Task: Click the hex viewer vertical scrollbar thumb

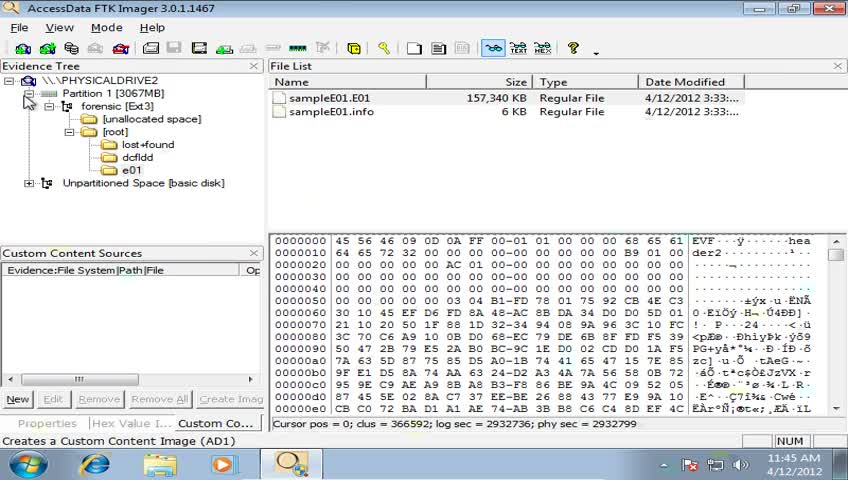Action: pyautogui.click(x=837, y=254)
